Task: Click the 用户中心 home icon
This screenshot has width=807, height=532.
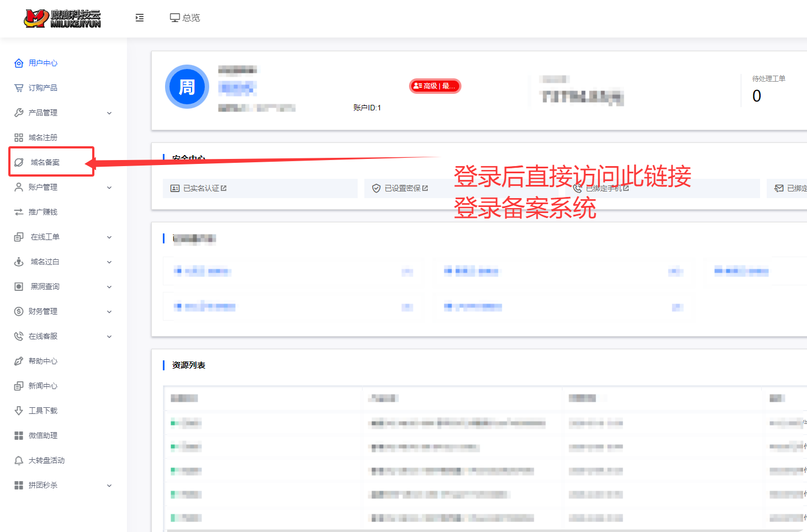Action: 19,63
